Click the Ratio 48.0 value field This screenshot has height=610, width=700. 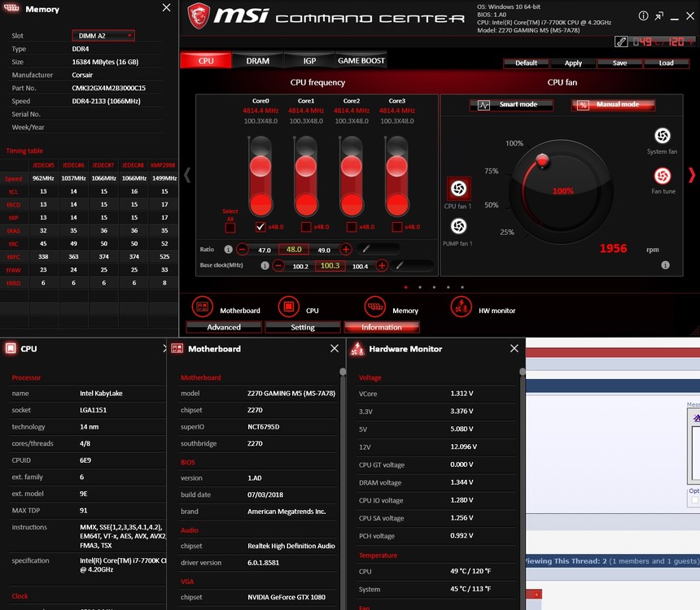click(x=294, y=250)
